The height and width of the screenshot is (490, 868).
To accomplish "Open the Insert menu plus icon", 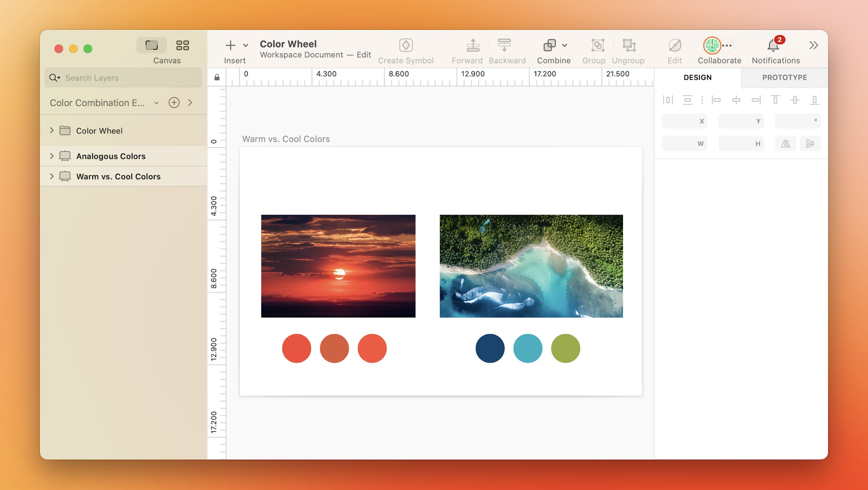I will (x=230, y=45).
